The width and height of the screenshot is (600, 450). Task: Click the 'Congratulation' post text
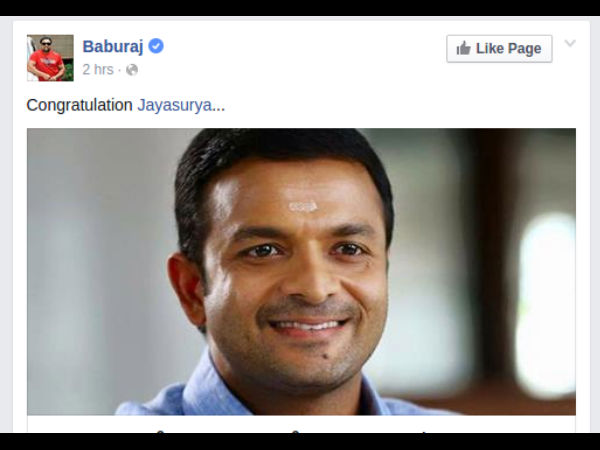pos(80,105)
